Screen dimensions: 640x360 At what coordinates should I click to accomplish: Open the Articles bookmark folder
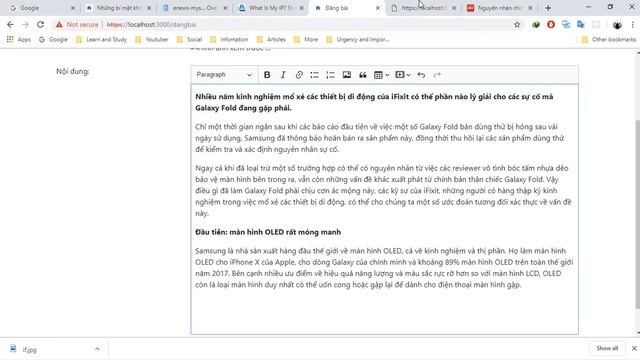271,40
